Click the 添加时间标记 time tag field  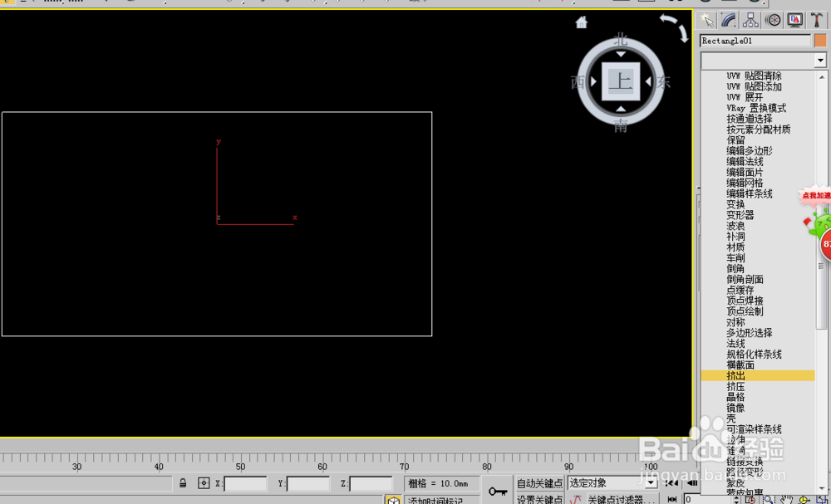443,501
